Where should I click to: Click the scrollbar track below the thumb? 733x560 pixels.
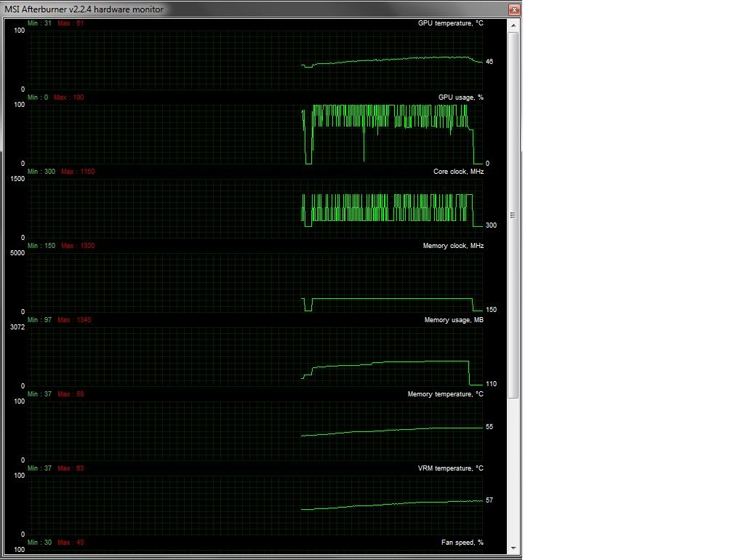[x=513, y=470]
